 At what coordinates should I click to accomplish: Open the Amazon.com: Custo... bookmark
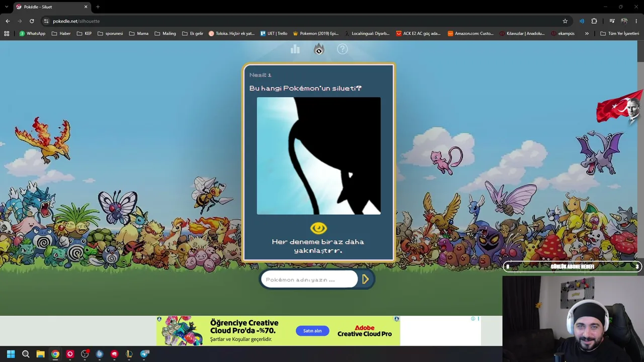470,34
